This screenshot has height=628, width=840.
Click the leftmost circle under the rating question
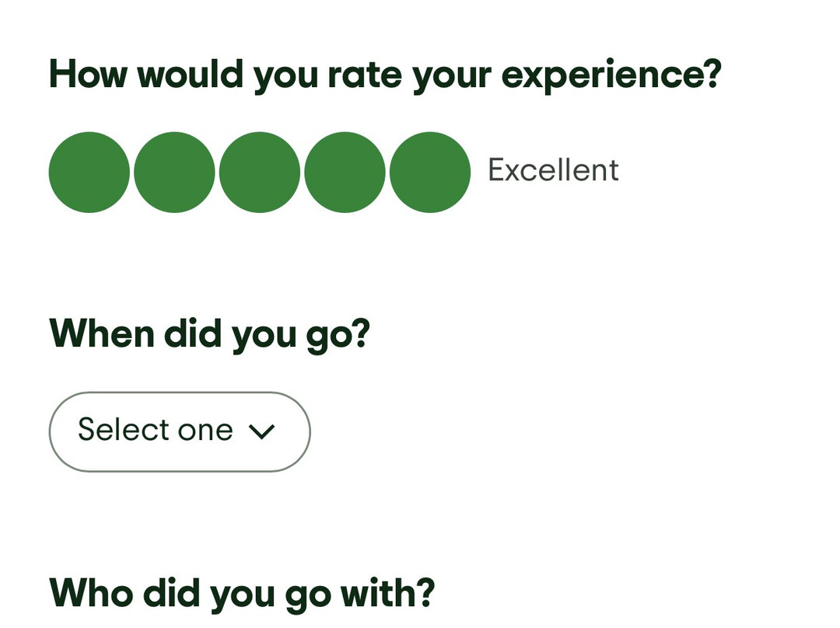pos(89,172)
